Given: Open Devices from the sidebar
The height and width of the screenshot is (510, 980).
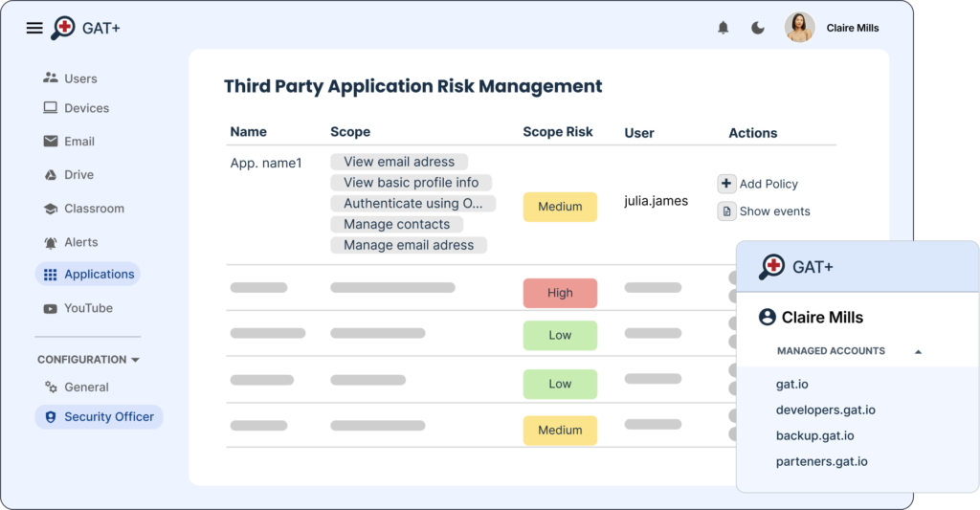Looking at the screenshot, I should (77, 108).
